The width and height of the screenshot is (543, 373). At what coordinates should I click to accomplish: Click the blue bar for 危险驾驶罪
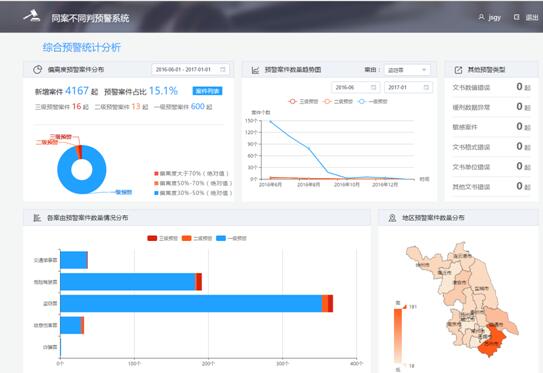coord(127,282)
